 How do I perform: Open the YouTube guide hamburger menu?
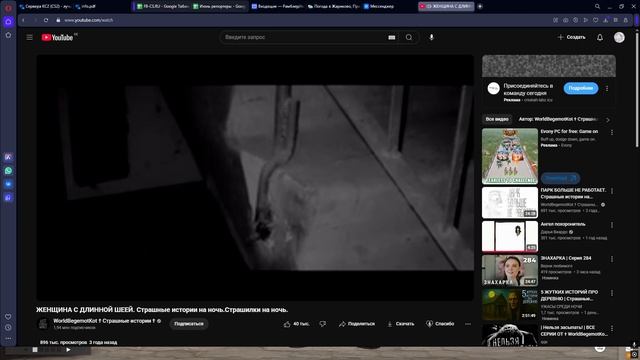[x=29, y=37]
